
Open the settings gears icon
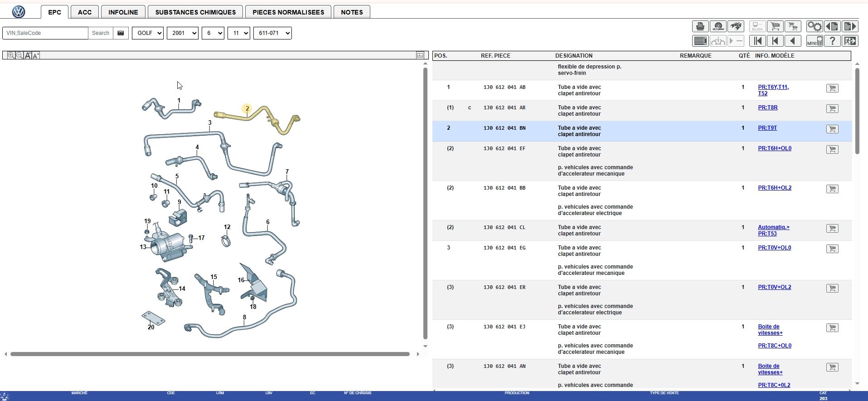coord(814,26)
